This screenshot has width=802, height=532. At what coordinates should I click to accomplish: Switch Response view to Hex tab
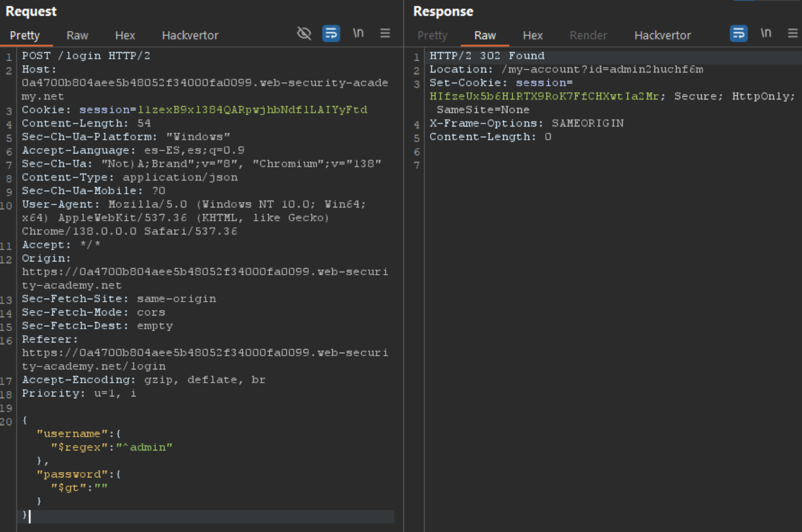tap(533, 35)
